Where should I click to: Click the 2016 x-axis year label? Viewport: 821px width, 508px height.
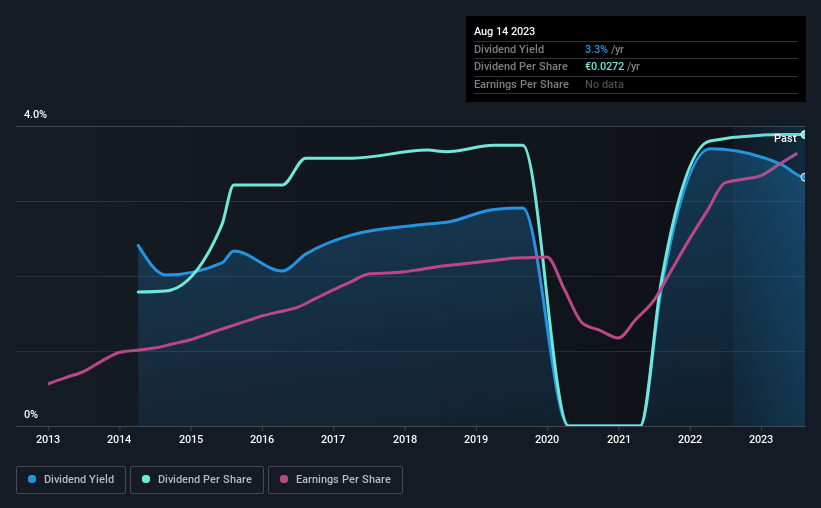point(262,439)
